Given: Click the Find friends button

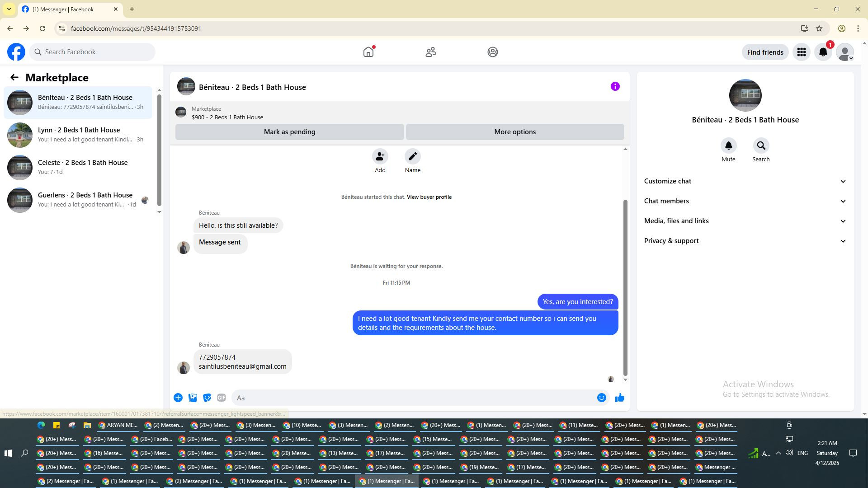Looking at the screenshot, I should pos(765,52).
